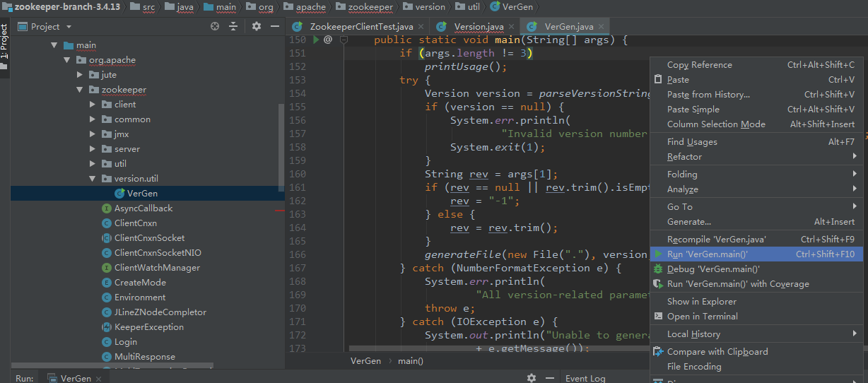868x383 pixels.
Task: Switch to Version.java tab
Action: coord(474,27)
